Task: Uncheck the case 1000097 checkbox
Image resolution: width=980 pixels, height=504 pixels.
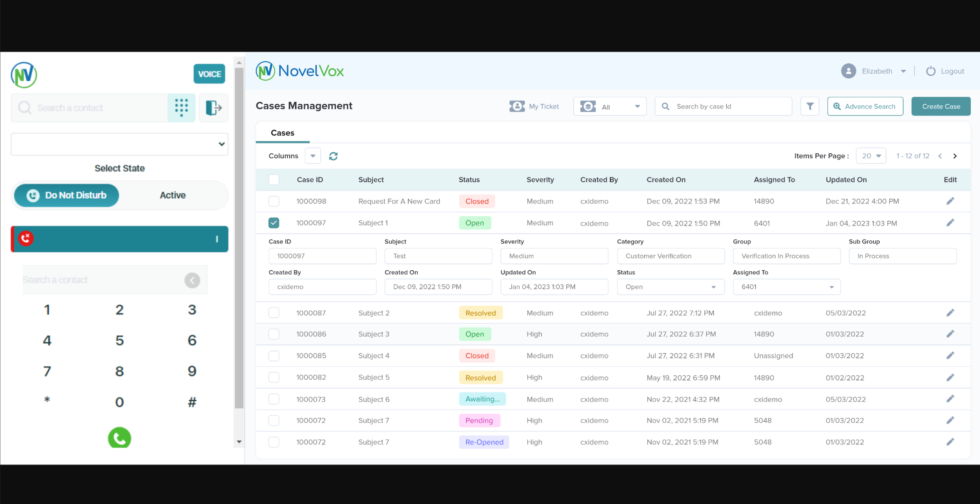Action: point(274,223)
